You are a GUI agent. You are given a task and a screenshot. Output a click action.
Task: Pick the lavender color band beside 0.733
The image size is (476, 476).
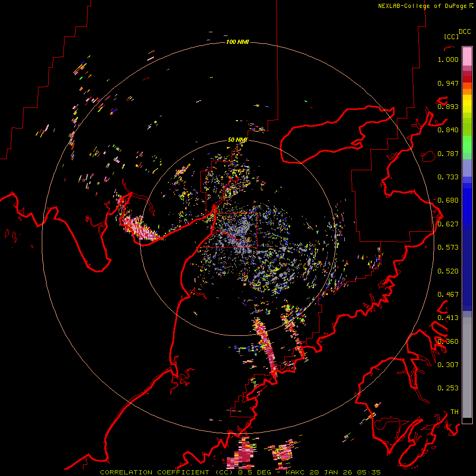[x=467, y=168]
